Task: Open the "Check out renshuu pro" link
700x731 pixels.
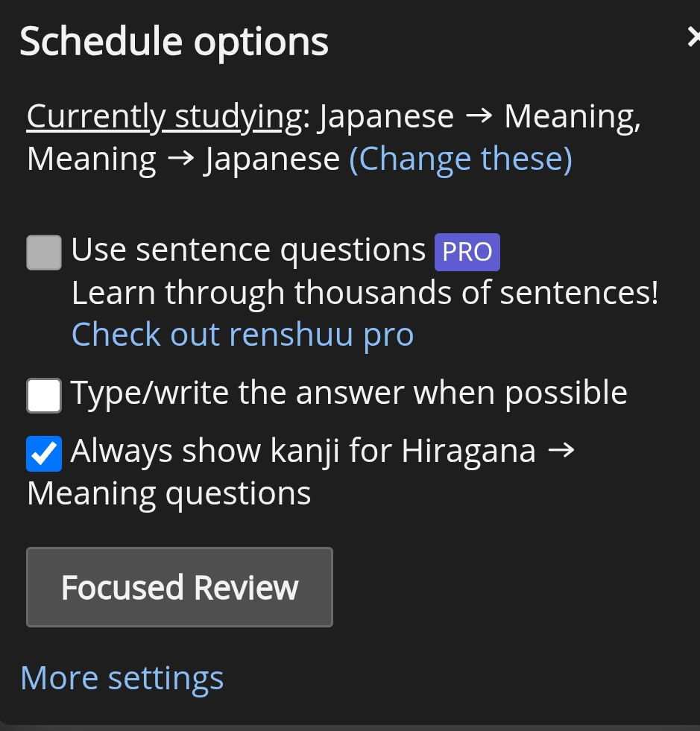Action: (242, 335)
